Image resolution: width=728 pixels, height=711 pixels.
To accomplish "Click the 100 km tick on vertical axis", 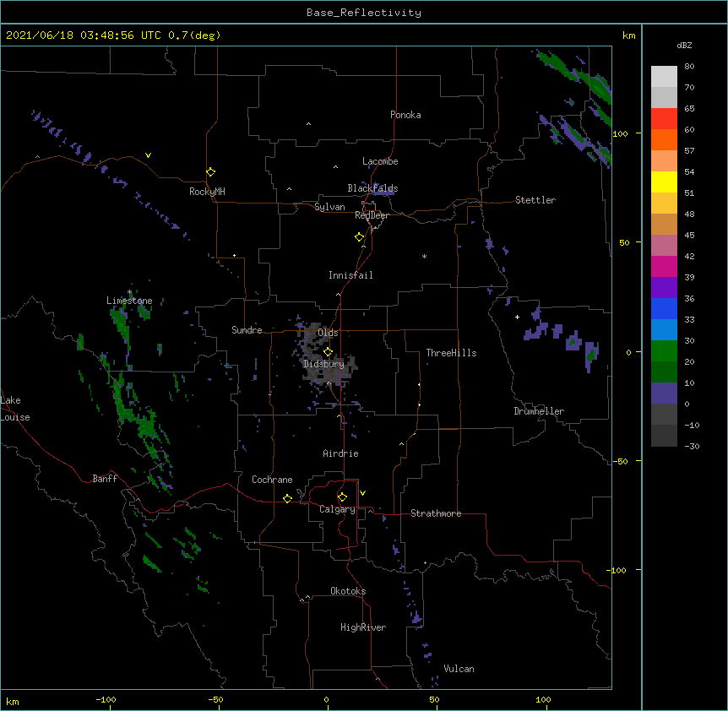I will pyautogui.click(x=620, y=133).
